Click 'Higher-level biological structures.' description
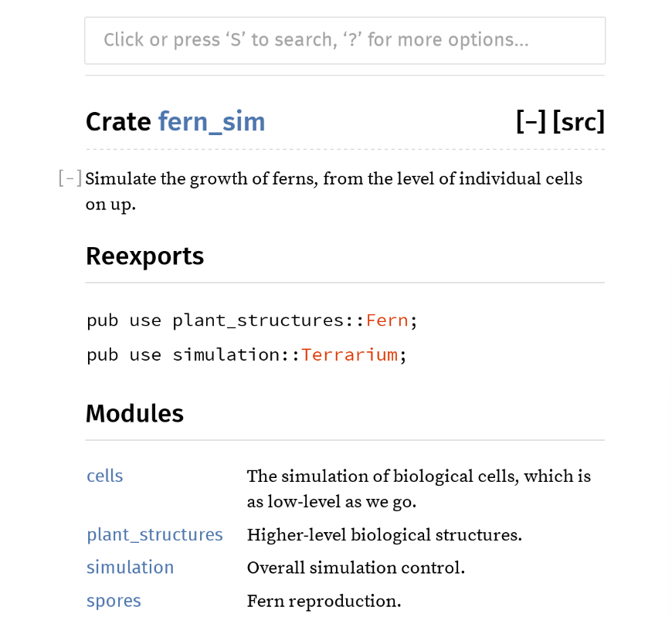Screen dimensions: 672x617 click(x=385, y=534)
